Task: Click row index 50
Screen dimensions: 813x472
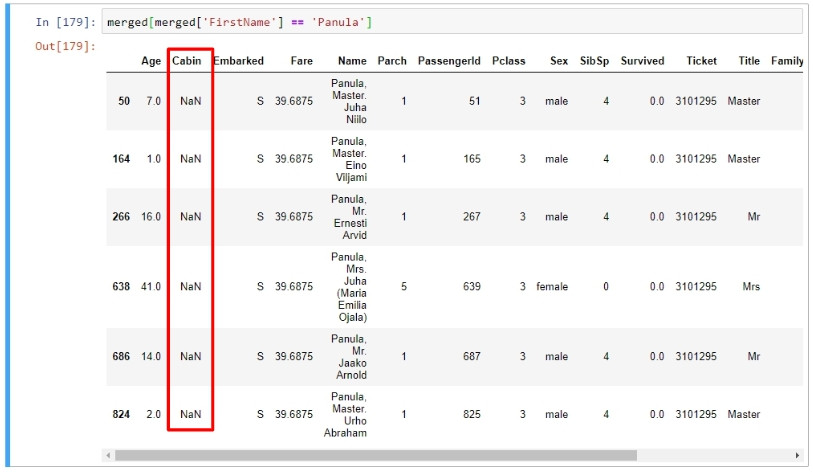Action: click(x=124, y=101)
